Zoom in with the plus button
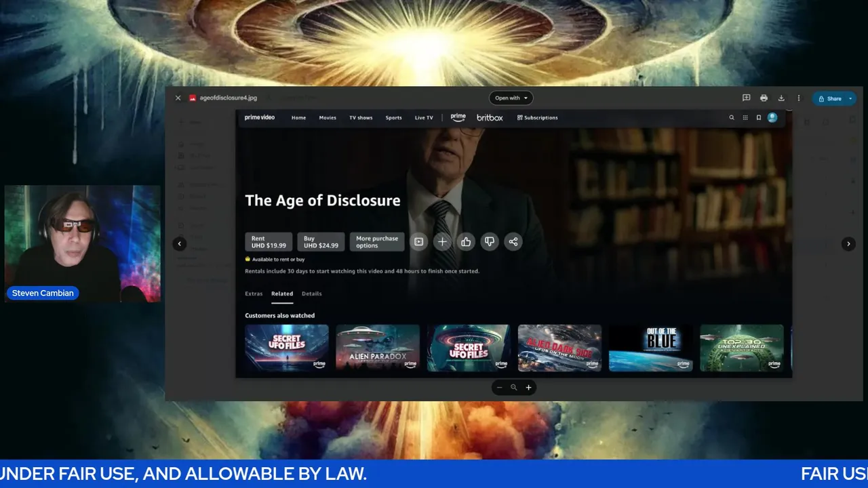The image size is (868, 488). pyautogui.click(x=529, y=388)
